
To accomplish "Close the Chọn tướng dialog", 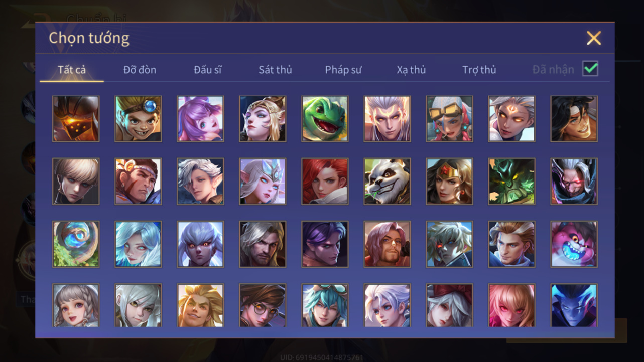I will [x=594, y=38].
